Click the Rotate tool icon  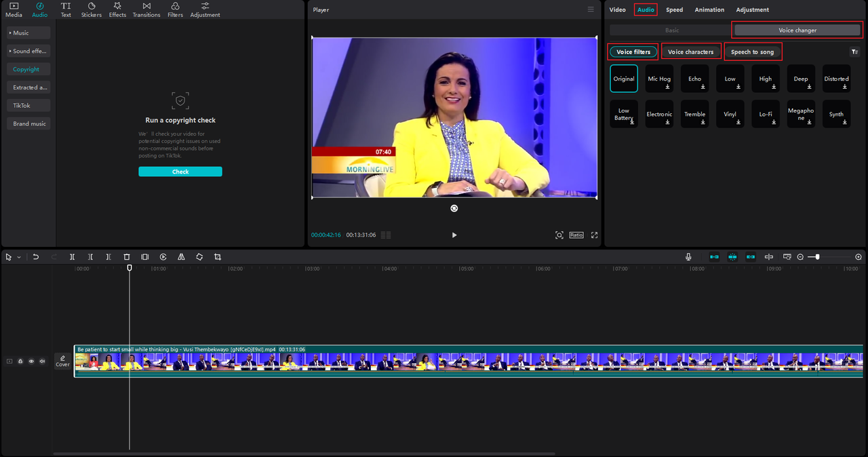pos(199,257)
